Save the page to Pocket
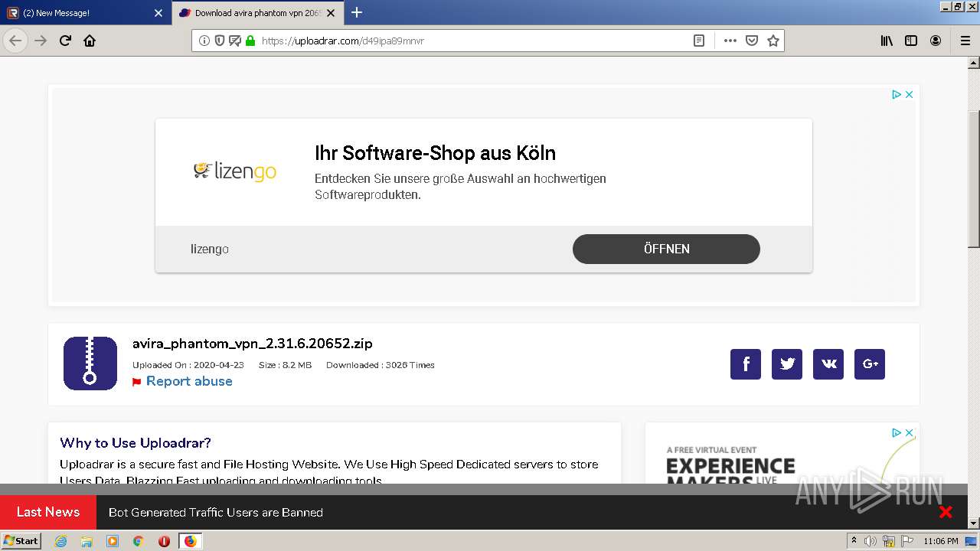Image resolution: width=980 pixels, height=551 pixels. 752,41
